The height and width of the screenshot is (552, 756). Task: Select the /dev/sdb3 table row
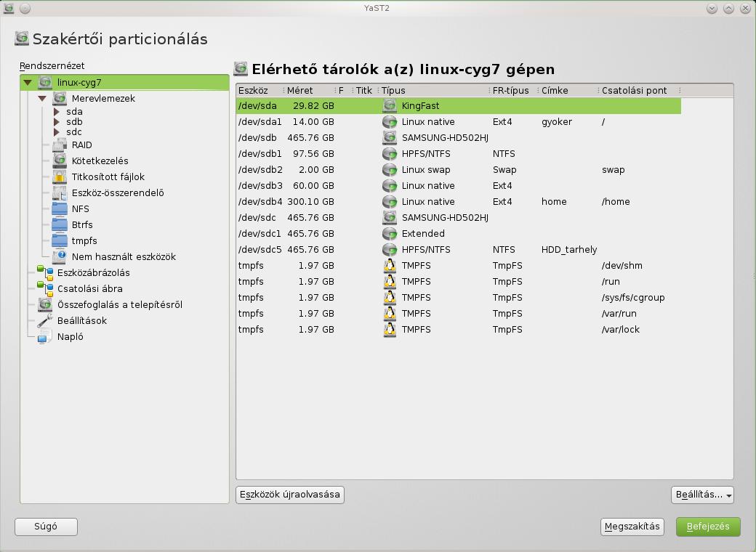pos(459,186)
